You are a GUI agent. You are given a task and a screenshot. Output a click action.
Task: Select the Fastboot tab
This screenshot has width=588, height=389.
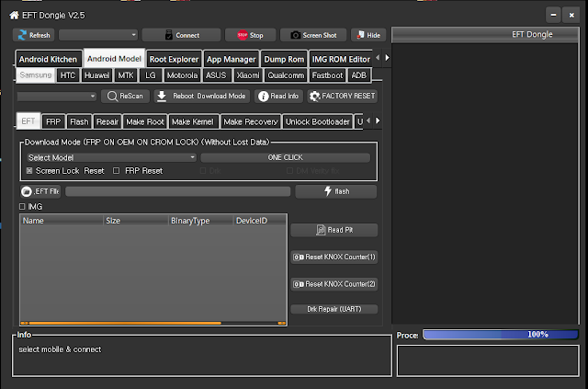[x=327, y=75]
